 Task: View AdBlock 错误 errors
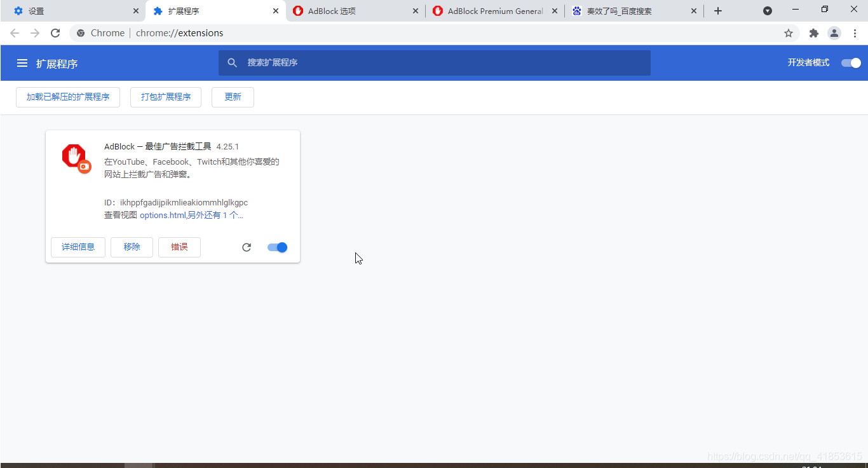tap(179, 247)
